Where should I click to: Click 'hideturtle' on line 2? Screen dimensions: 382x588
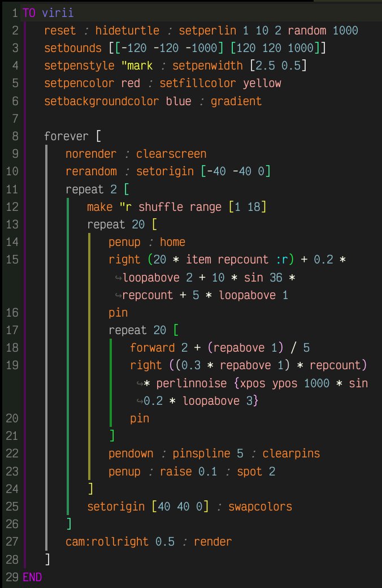(x=127, y=31)
